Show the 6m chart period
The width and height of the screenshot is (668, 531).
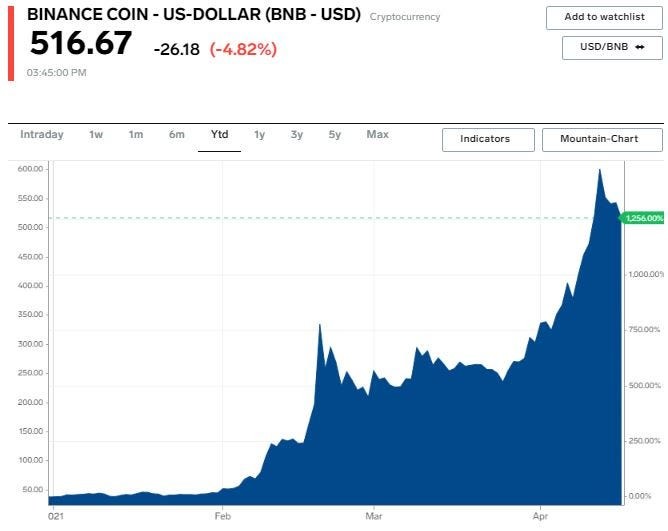tap(176, 135)
